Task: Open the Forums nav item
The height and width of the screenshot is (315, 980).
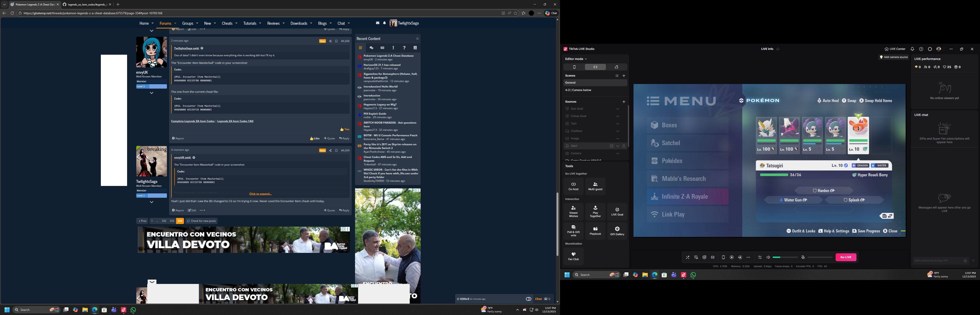Action: 166,23
